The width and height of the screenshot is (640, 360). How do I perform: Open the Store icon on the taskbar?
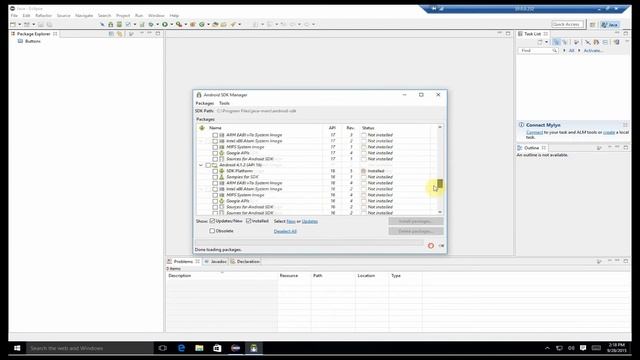(x=217, y=348)
